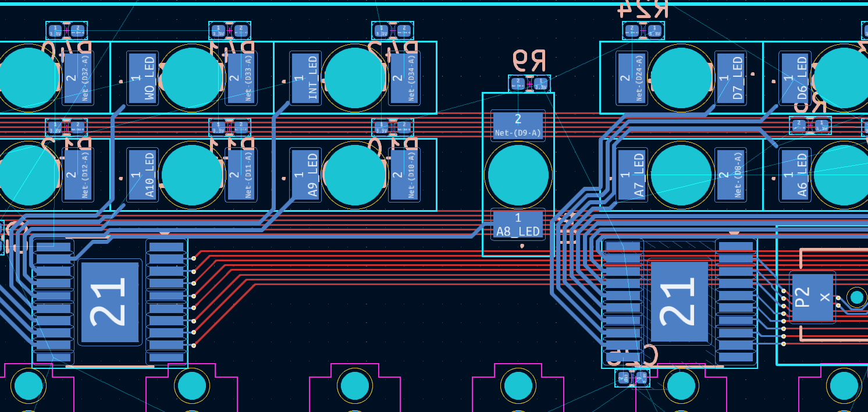Select the P2 connector pad
868x412 pixels.
click(812, 297)
